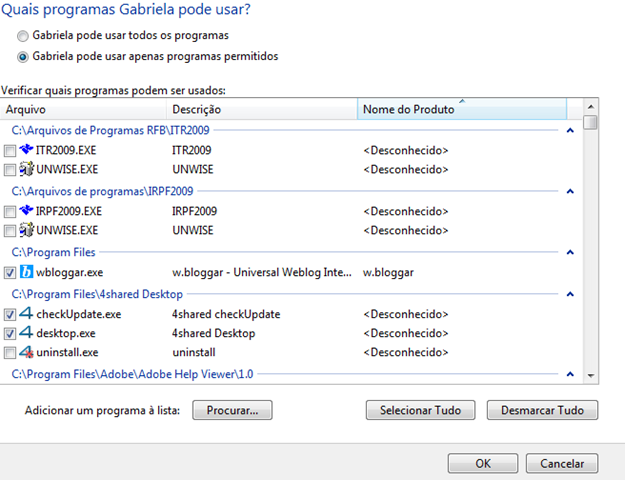
Task: Click the C:\Program Files\4shared Desktop group header
Action: click(x=97, y=294)
